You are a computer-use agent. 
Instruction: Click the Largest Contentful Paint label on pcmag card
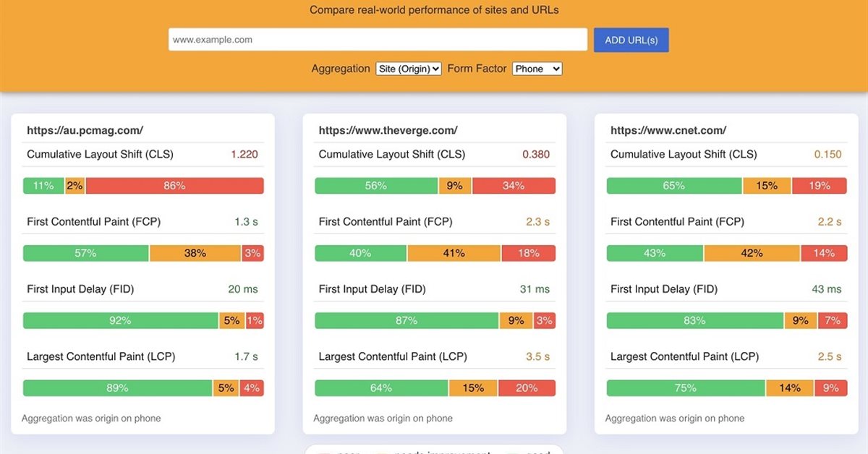[x=101, y=356]
